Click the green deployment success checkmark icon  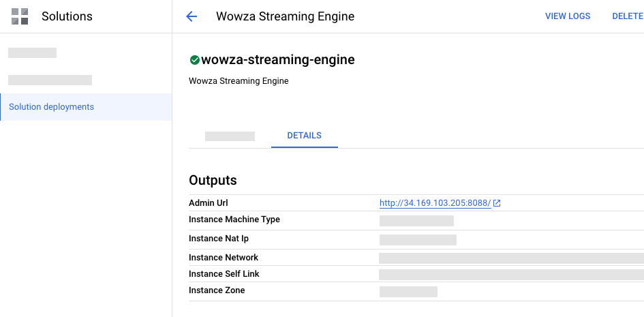coord(195,60)
